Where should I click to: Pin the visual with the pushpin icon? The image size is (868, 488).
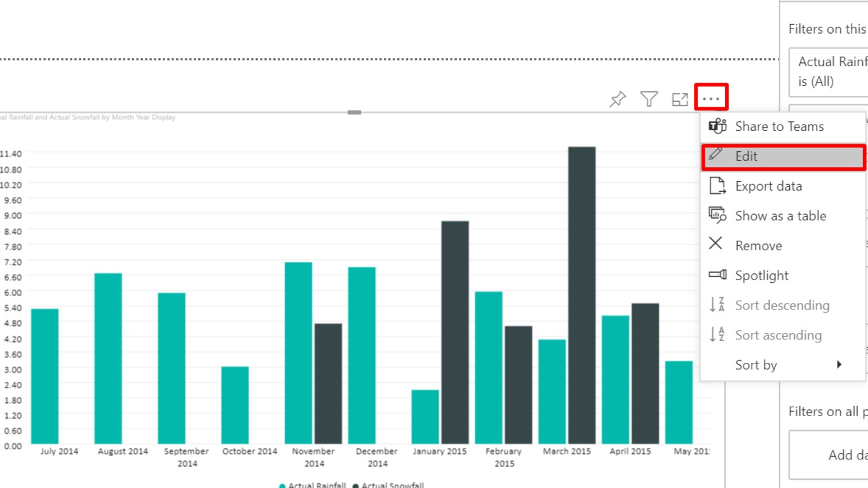tap(618, 99)
